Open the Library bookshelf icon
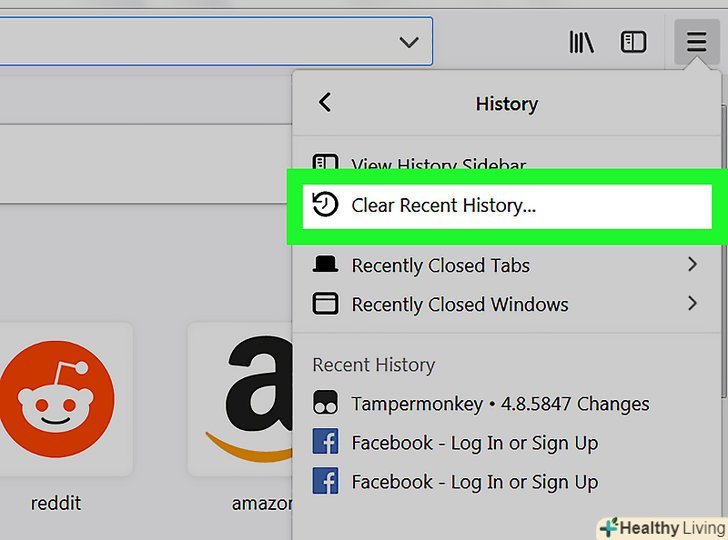Image resolution: width=728 pixels, height=540 pixels. coord(582,43)
